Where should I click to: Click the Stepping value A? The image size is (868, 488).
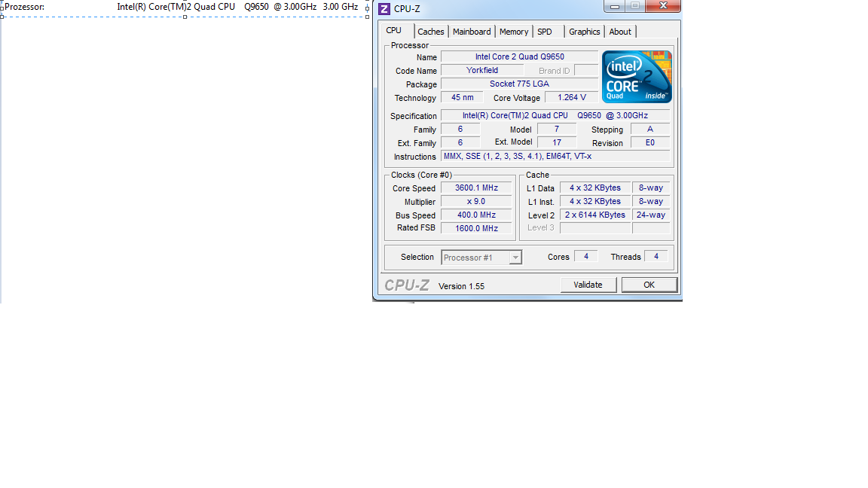(x=650, y=129)
